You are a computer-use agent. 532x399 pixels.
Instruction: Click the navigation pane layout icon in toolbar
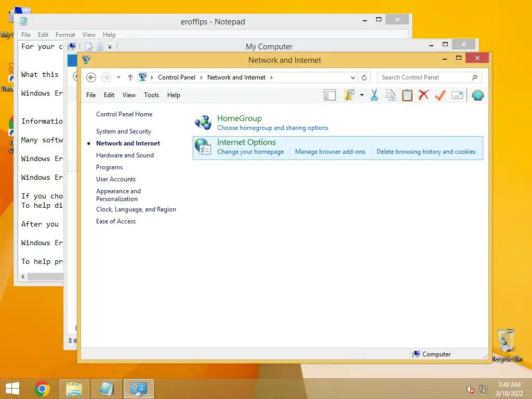329,96
